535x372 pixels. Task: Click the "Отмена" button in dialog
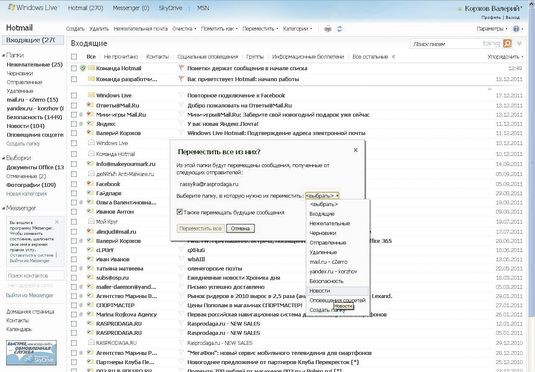(x=240, y=228)
